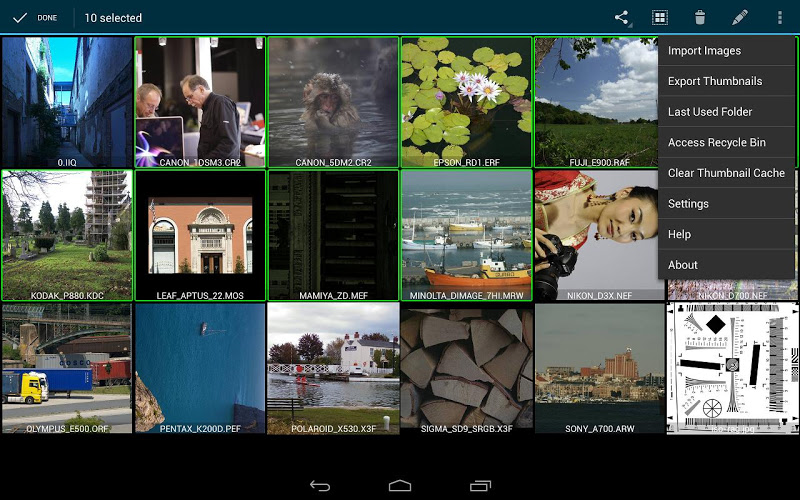Tap the Android back navigation icon
Screen dimensions: 800x500
coord(320,485)
